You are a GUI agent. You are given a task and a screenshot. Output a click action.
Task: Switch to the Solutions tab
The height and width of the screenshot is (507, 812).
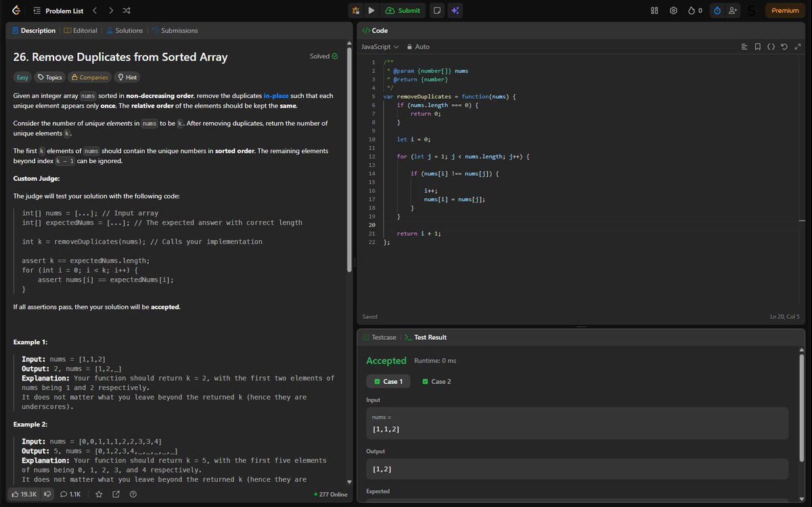(124, 30)
